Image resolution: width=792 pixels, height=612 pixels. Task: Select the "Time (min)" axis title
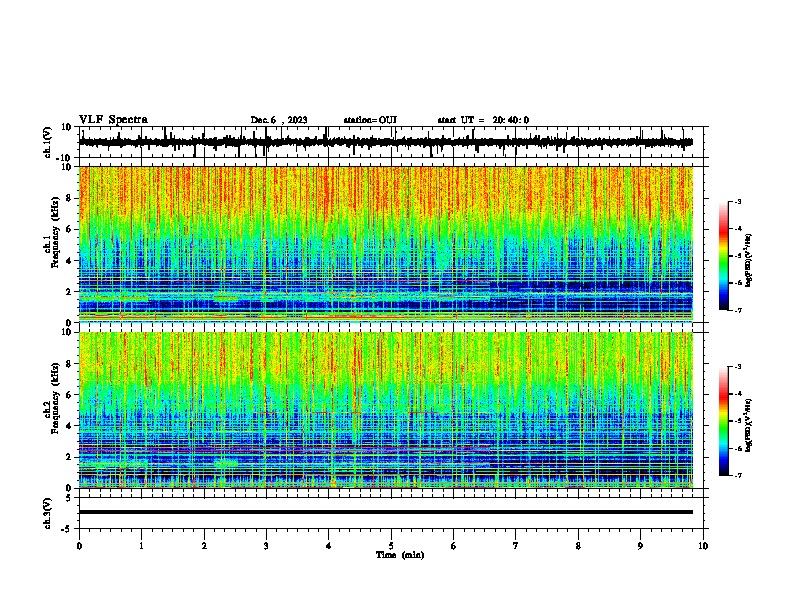coord(400,555)
